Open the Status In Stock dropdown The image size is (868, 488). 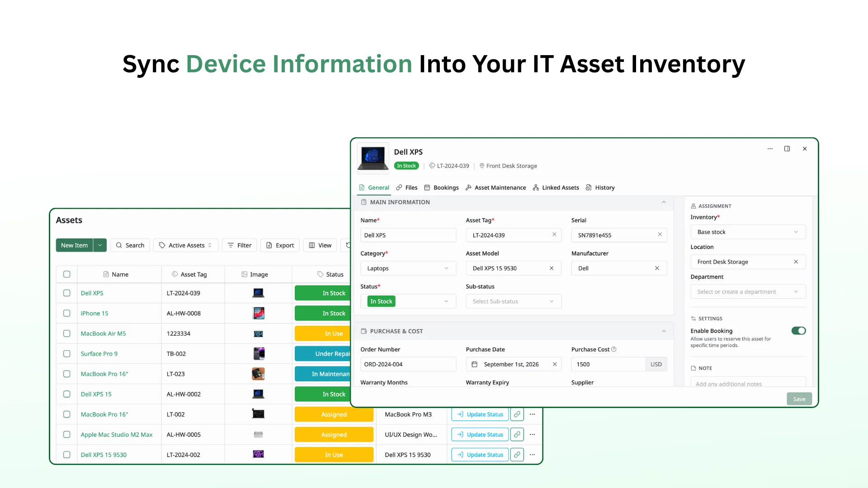coord(408,301)
